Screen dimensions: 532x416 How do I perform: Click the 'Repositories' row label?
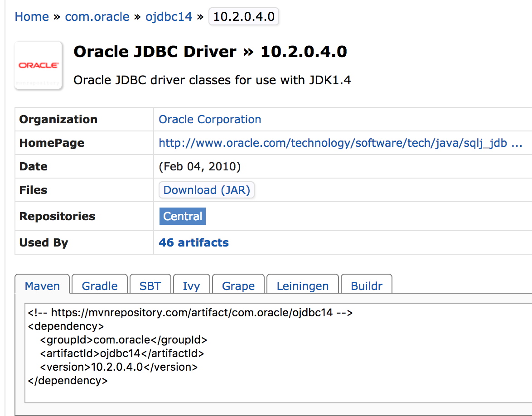point(57,217)
